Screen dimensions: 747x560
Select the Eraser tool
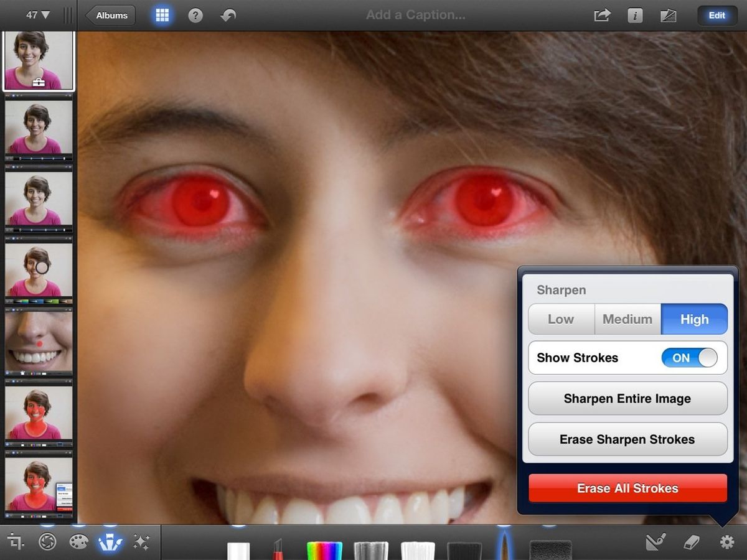691,541
